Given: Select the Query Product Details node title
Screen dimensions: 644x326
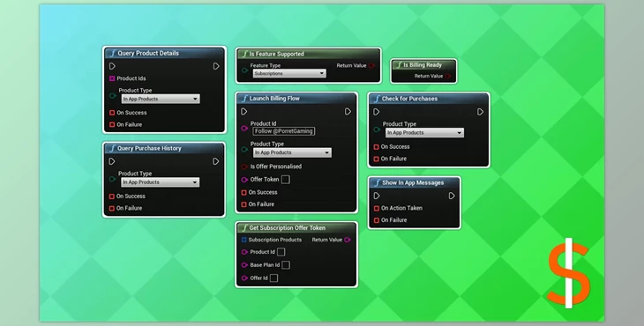Looking at the screenshot, I should 148,54.
